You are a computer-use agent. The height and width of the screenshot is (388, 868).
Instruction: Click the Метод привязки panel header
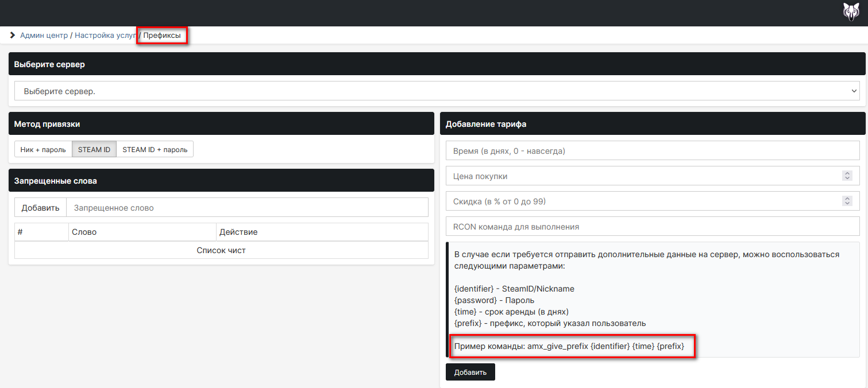[221, 124]
